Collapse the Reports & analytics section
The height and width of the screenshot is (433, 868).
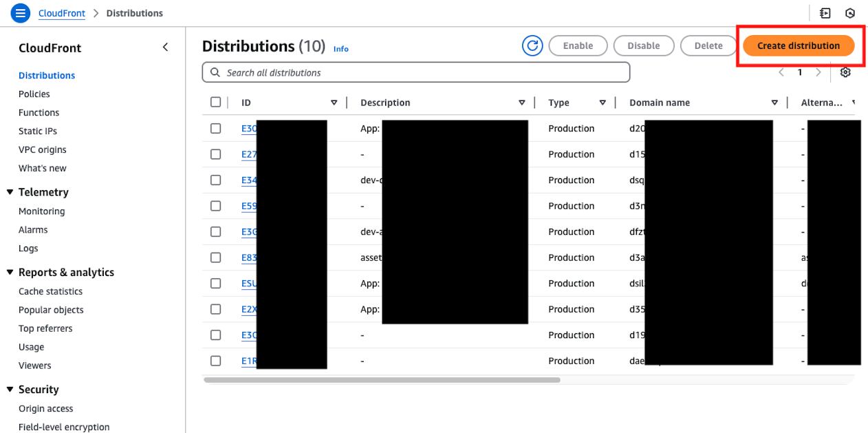pyautogui.click(x=10, y=272)
